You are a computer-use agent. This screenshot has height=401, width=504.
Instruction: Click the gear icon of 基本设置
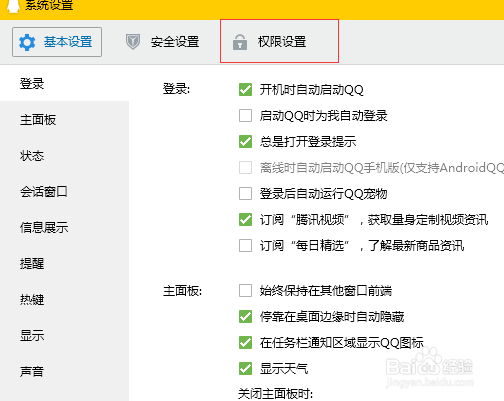coord(27,42)
